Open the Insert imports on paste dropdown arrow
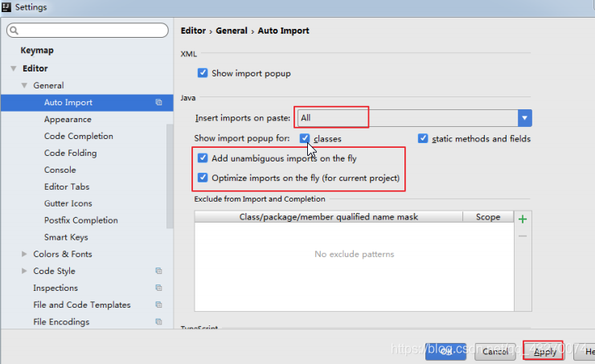Screen dimensions: 595x364 (524, 118)
